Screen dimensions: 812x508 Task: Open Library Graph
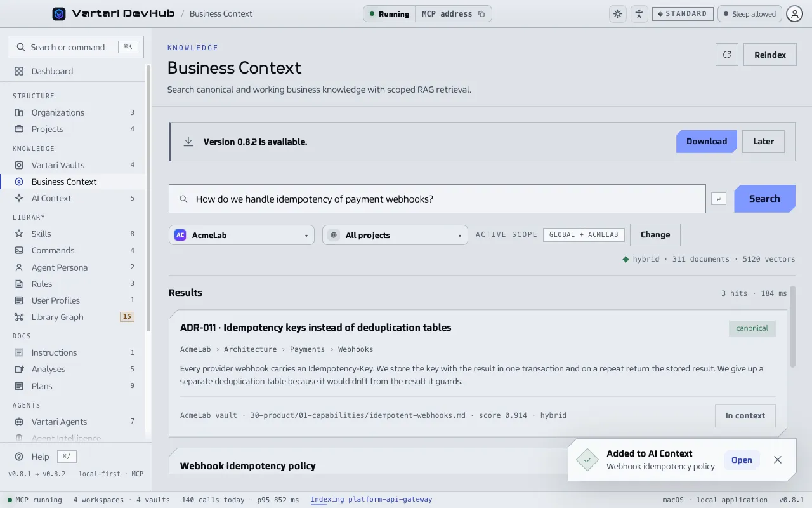[x=73, y=317]
